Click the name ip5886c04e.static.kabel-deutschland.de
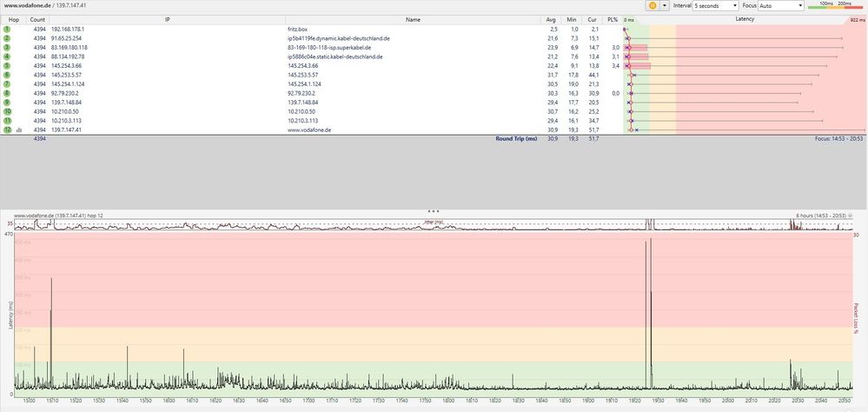The height and width of the screenshot is (412, 868). tap(335, 56)
